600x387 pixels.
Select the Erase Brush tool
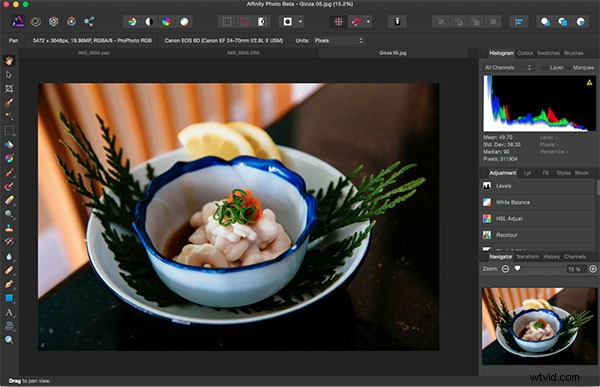[x=9, y=200]
